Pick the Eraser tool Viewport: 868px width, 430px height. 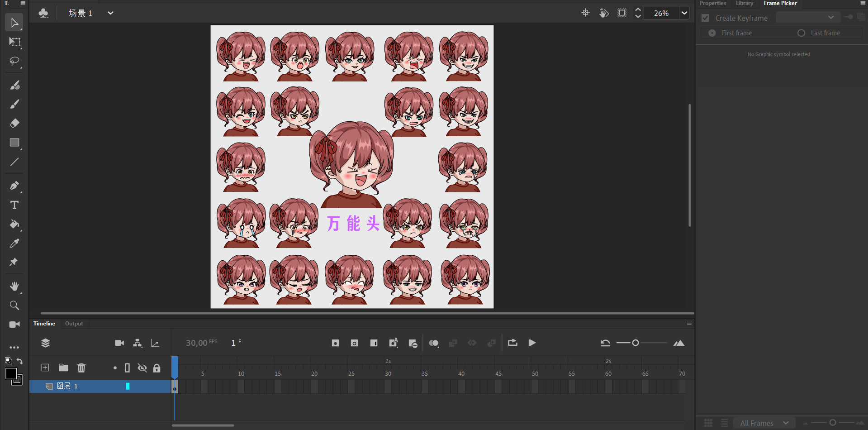point(14,123)
